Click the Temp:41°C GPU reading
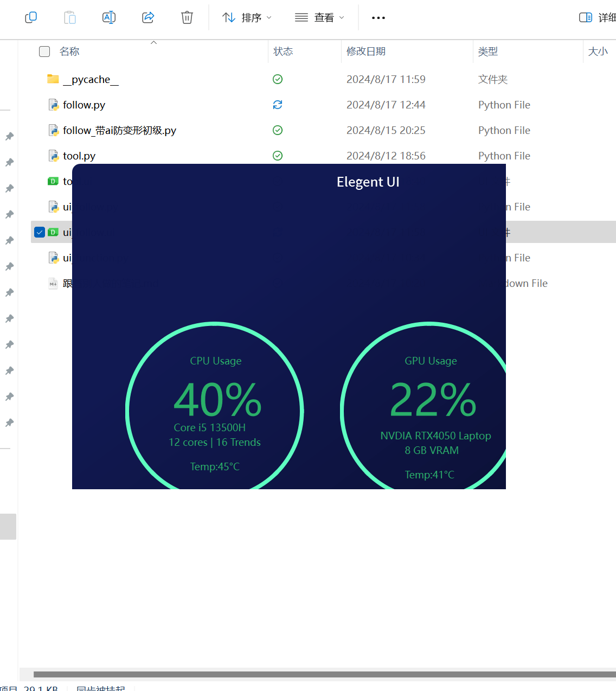The height and width of the screenshot is (691, 616). (x=429, y=475)
